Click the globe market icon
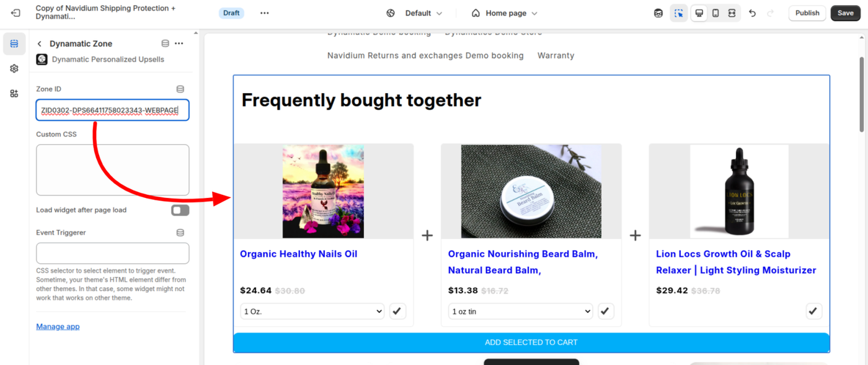868x365 pixels. point(391,13)
